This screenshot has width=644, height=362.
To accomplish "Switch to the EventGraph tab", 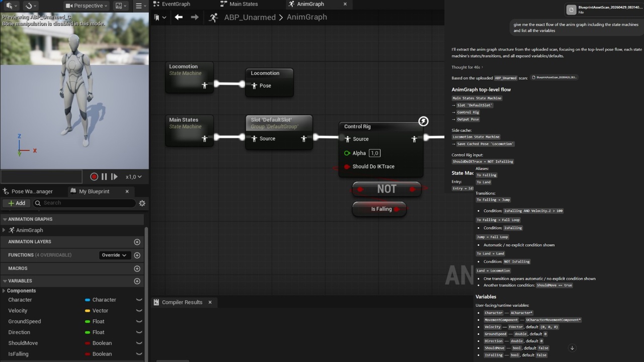I will click(172, 4).
